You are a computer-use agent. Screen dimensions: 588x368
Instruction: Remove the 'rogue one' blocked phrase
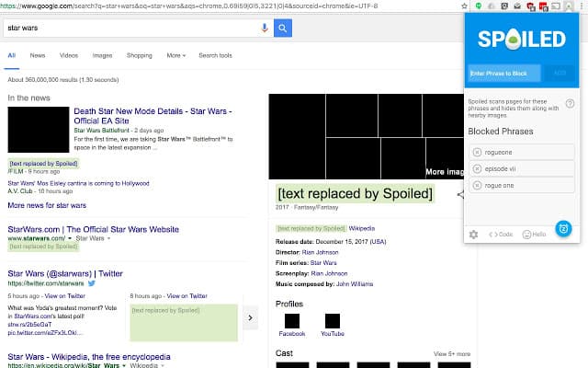coord(477,186)
